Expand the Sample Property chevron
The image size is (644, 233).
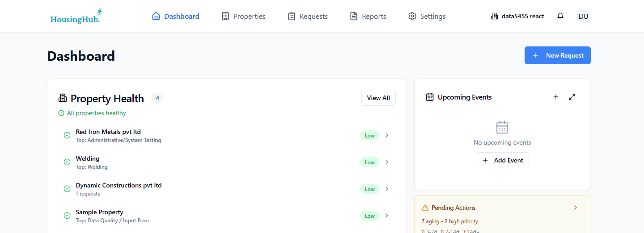pos(387,216)
